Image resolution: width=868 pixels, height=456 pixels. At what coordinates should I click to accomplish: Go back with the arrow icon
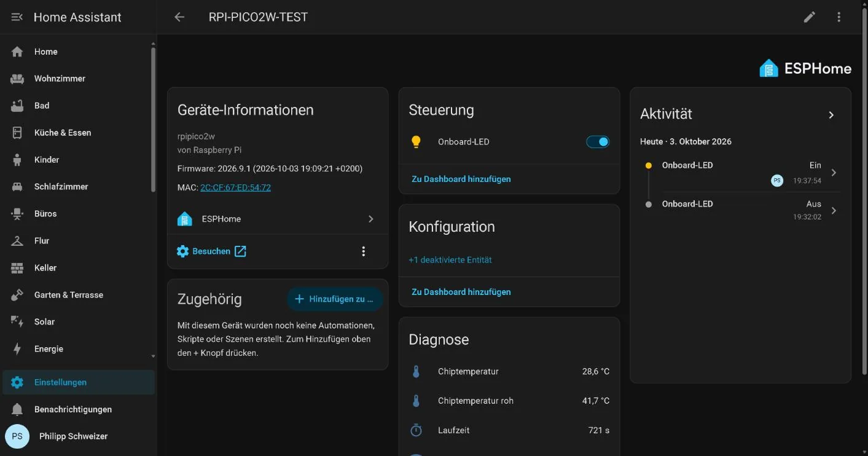(x=179, y=17)
